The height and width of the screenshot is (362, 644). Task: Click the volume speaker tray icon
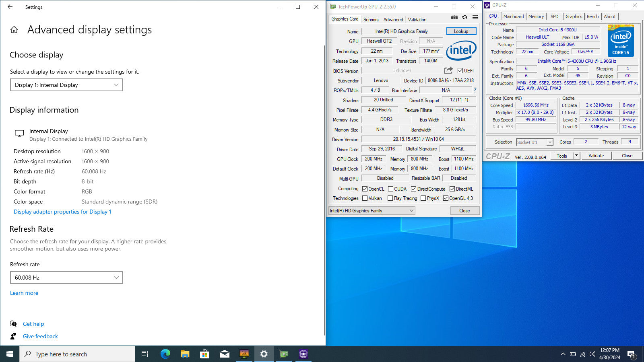pos(592,354)
